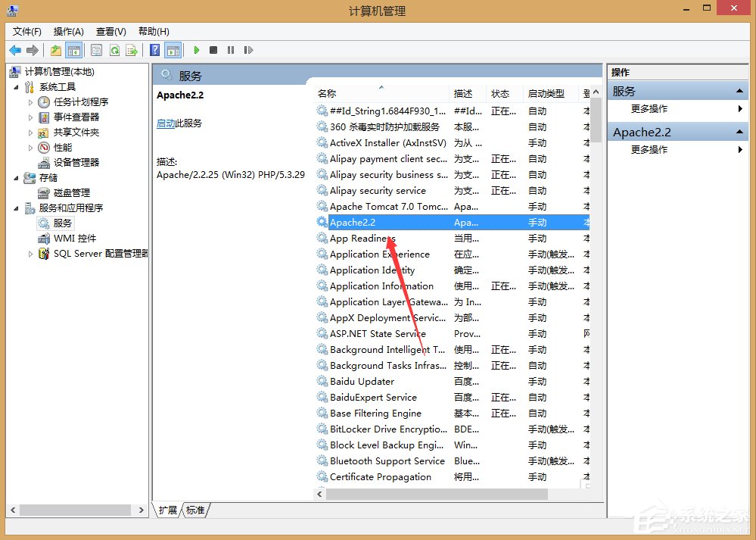Click the export list icon on the toolbar
The height and width of the screenshot is (540, 756).
pos(132,50)
